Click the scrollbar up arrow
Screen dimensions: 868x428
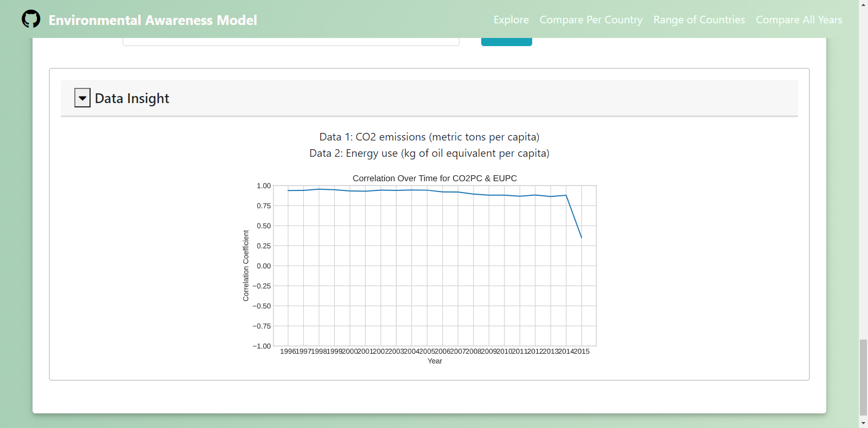click(863, 4)
